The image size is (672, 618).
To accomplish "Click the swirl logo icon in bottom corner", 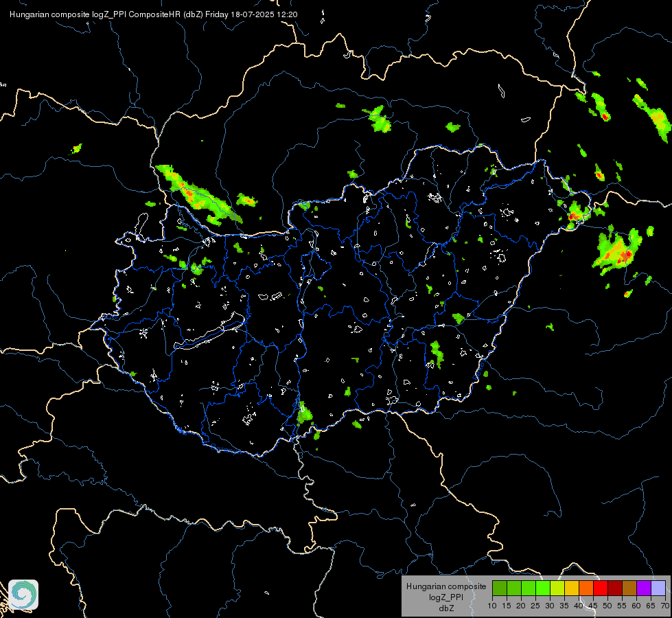I will (x=23, y=595).
